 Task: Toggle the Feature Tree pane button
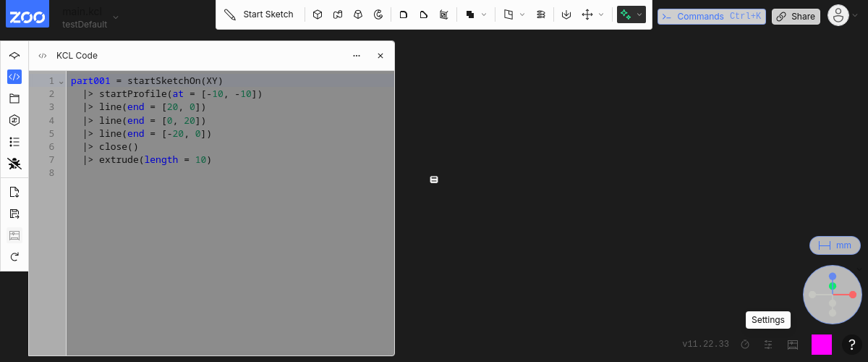pyautogui.click(x=14, y=55)
